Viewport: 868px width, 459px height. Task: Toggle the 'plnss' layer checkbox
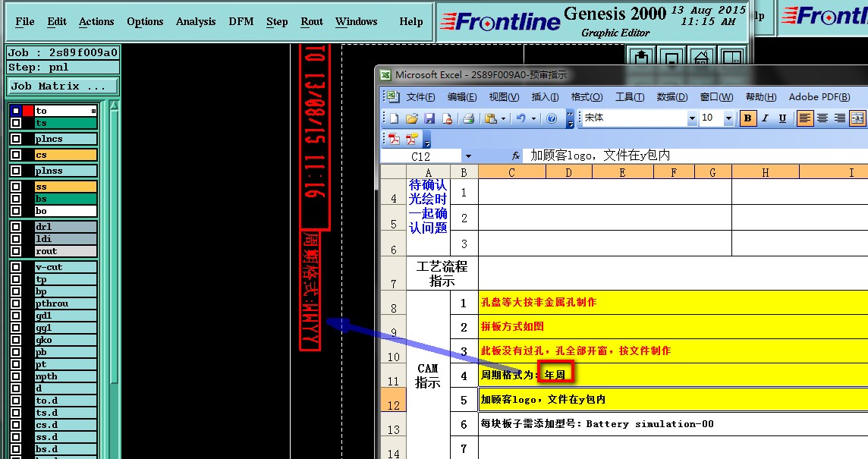click(x=15, y=171)
